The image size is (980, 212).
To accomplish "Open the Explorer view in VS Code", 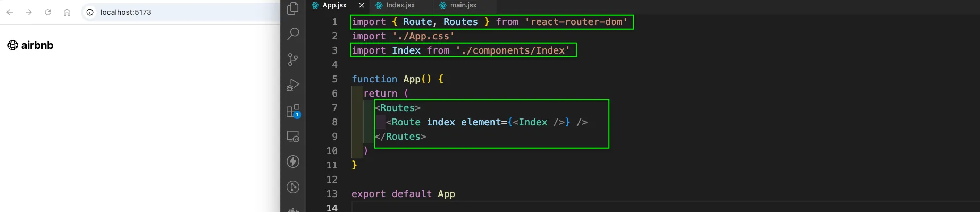I will click(x=293, y=9).
